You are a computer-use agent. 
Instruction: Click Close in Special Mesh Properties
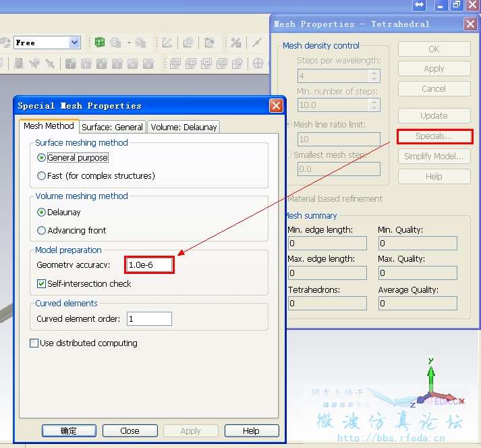coord(130,431)
